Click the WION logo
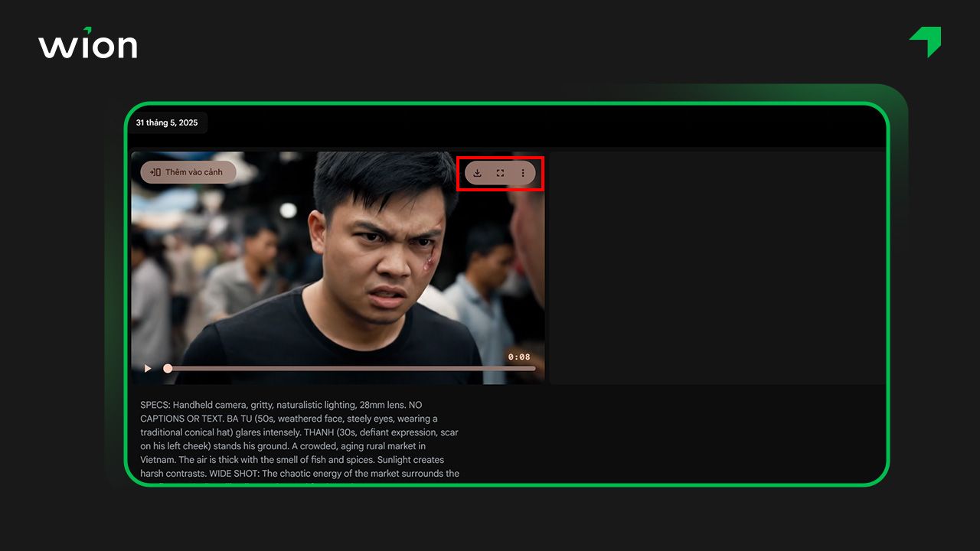 pos(87,44)
